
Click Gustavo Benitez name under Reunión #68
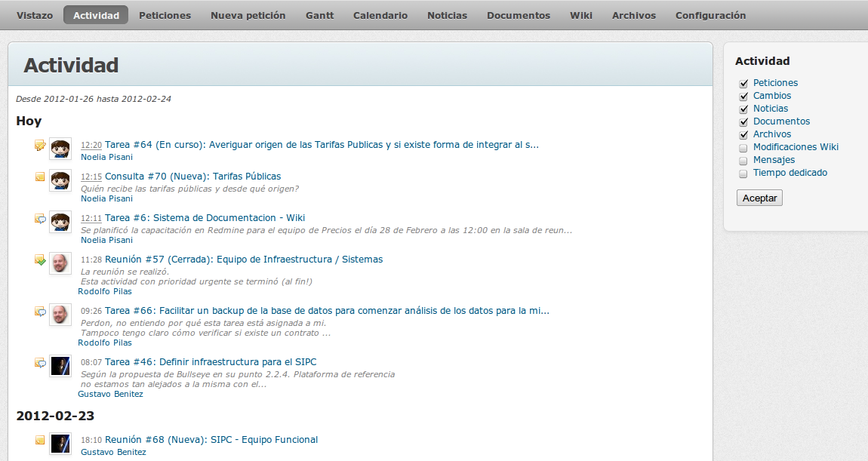[113, 453]
